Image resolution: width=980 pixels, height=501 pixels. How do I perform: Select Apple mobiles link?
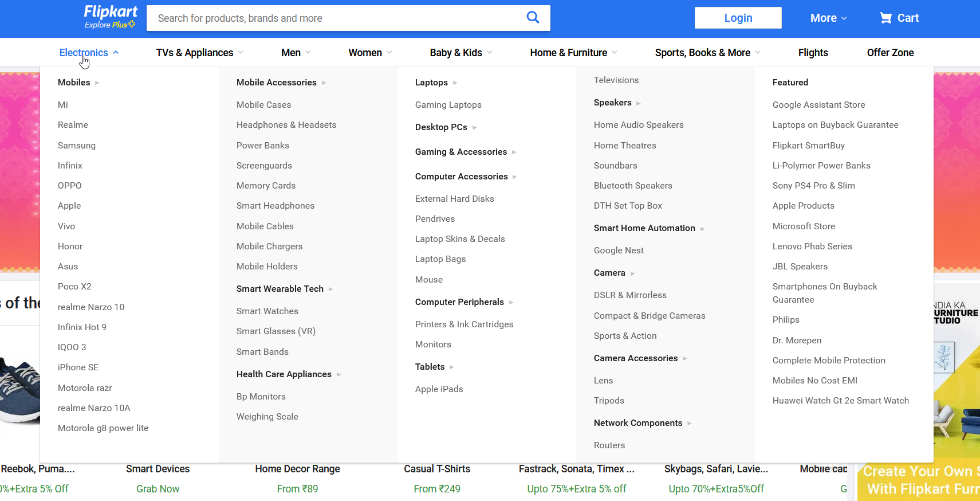tap(69, 206)
